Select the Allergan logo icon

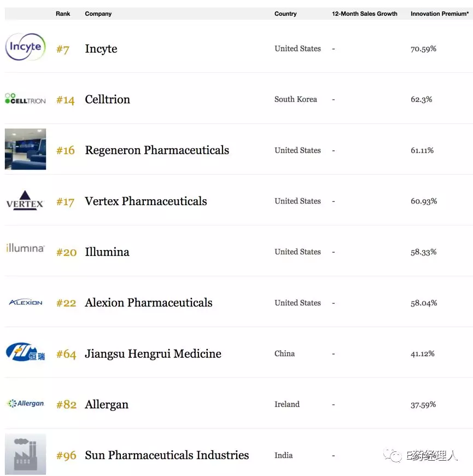point(25,404)
